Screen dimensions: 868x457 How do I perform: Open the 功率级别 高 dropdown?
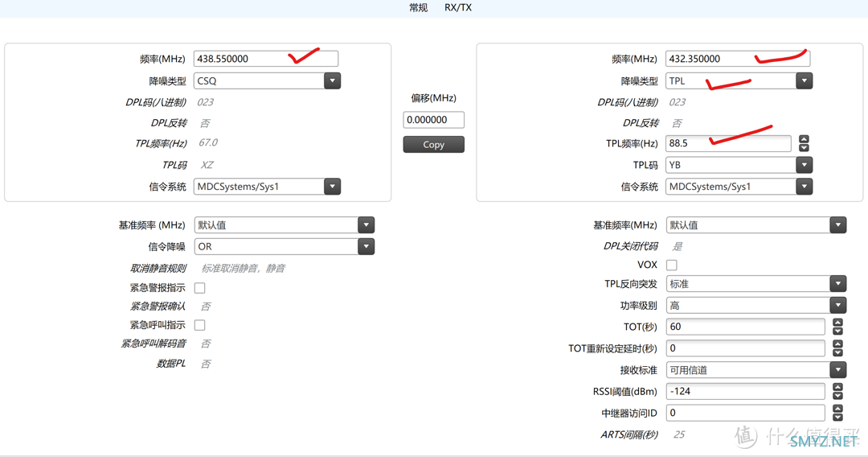[x=755, y=305]
